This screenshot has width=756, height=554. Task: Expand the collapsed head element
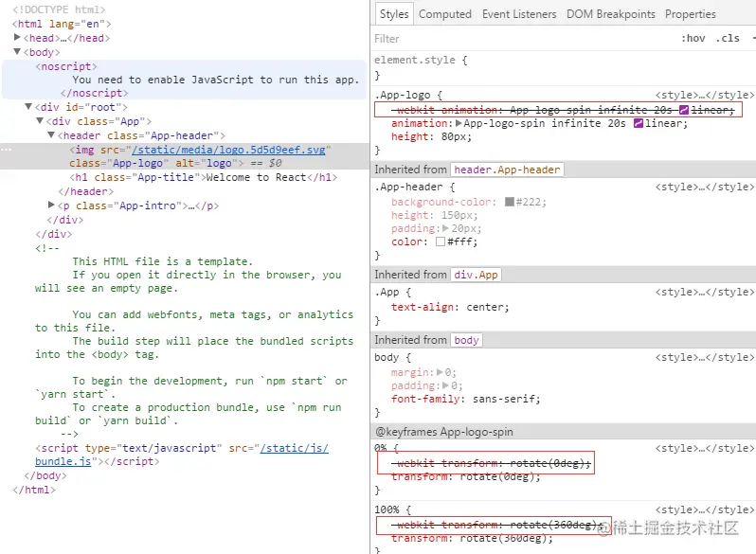point(17,37)
